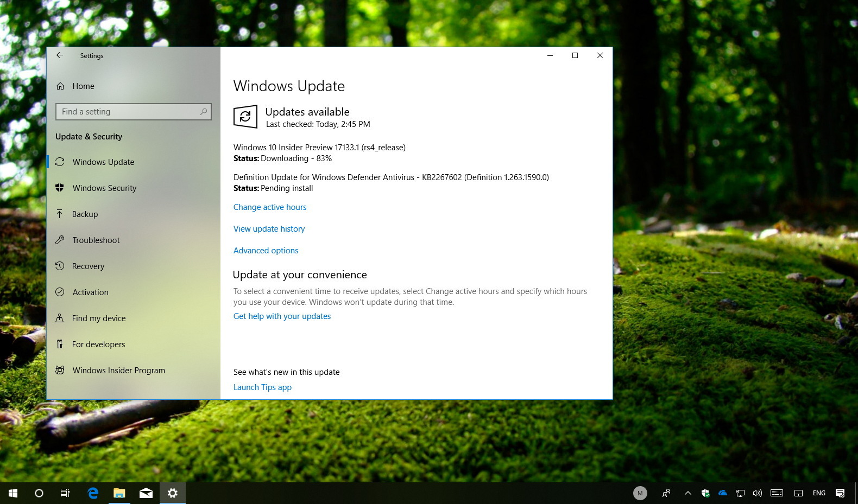The image size is (858, 504).
Task: Open the Mail app on taskbar
Action: click(x=146, y=493)
